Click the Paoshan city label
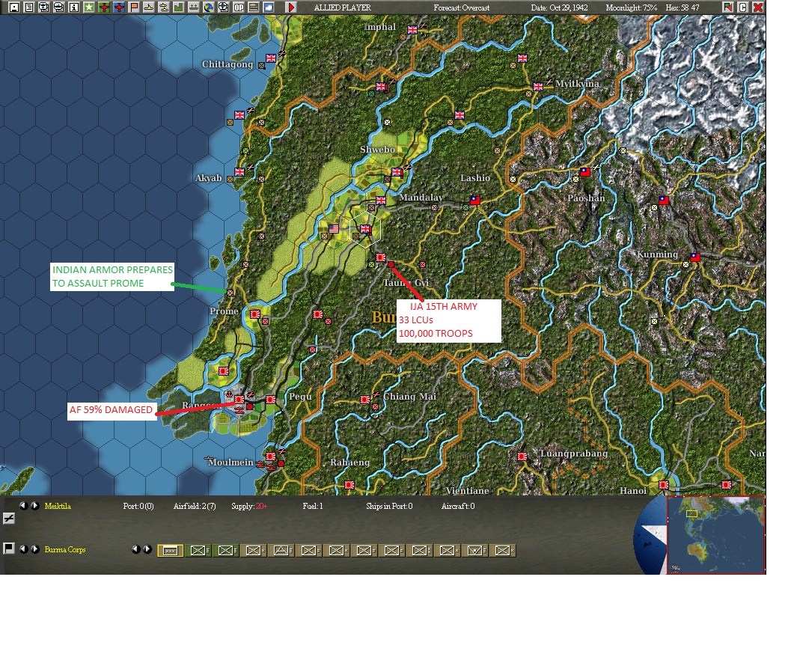The height and width of the screenshot is (672, 794). pos(586,198)
